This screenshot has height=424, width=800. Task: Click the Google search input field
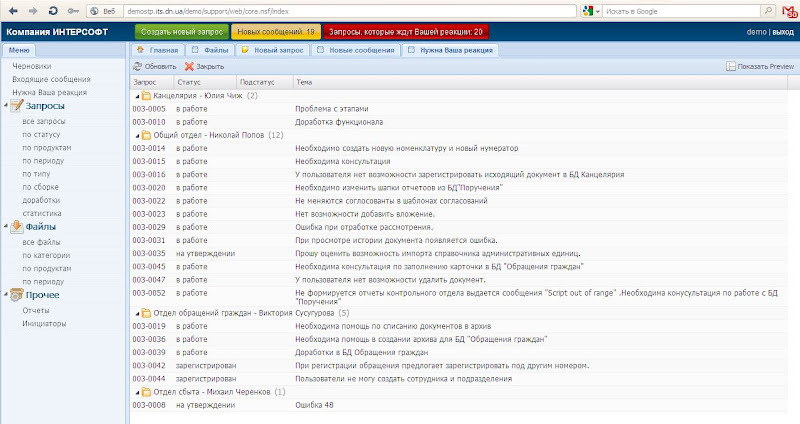click(x=683, y=11)
